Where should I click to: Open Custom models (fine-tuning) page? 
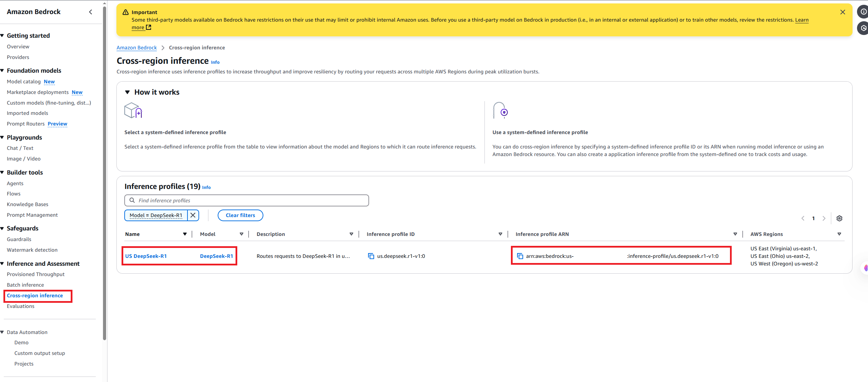pos(49,103)
